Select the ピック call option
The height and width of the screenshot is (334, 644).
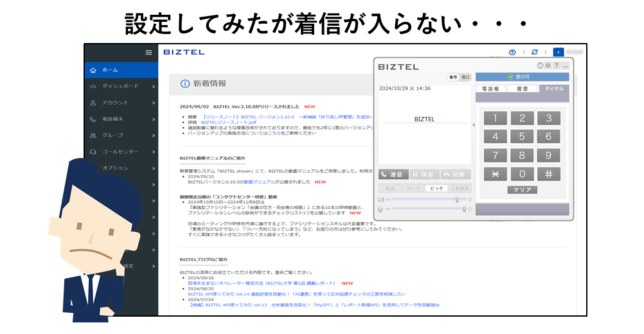point(436,188)
